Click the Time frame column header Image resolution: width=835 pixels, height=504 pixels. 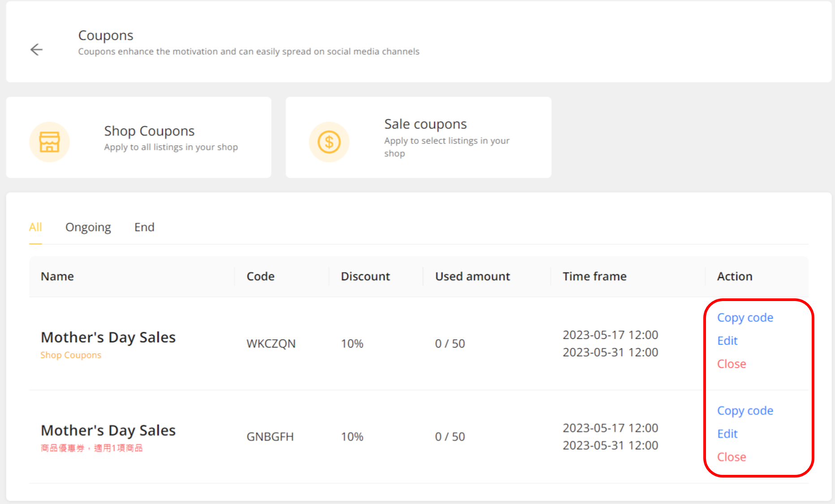(x=594, y=276)
